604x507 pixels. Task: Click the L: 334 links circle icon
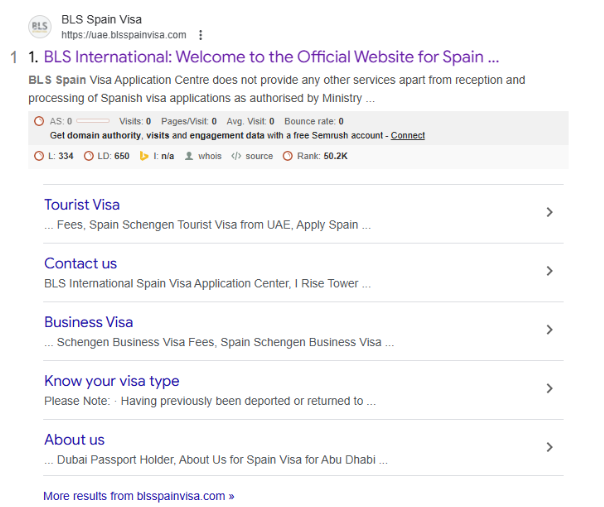click(x=39, y=156)
